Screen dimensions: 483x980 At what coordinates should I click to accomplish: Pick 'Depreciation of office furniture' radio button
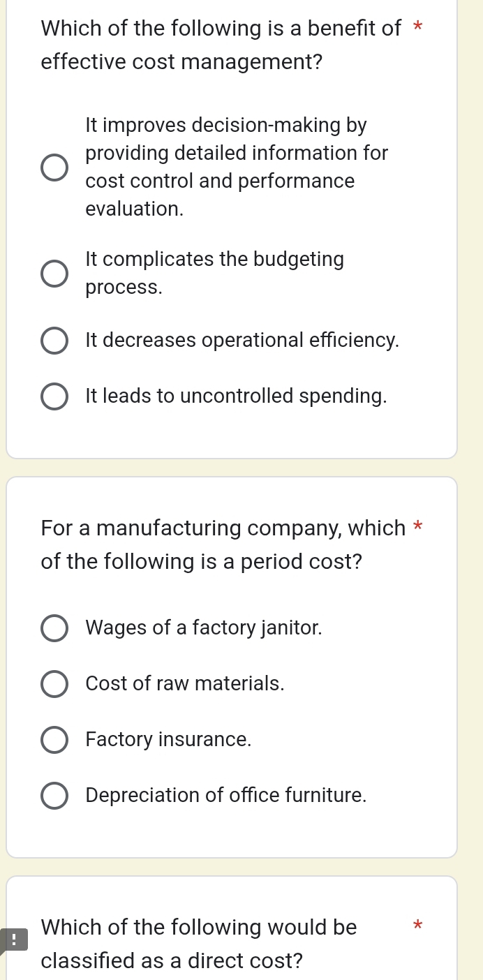click(54, 796)
